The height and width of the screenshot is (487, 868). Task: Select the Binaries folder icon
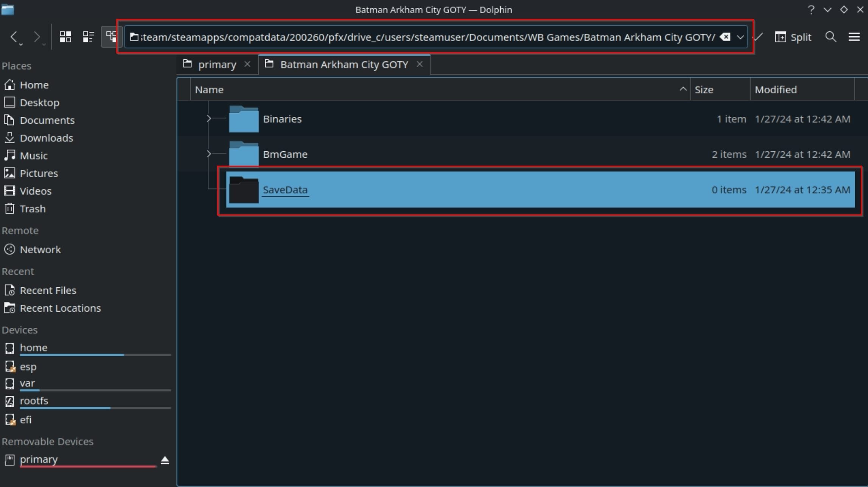click(x=244, y=119)
